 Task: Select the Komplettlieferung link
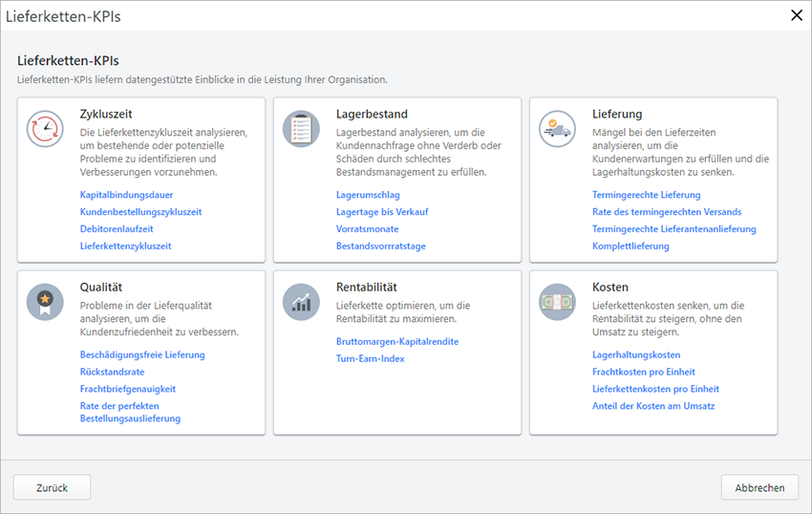(x=630, y=246)
